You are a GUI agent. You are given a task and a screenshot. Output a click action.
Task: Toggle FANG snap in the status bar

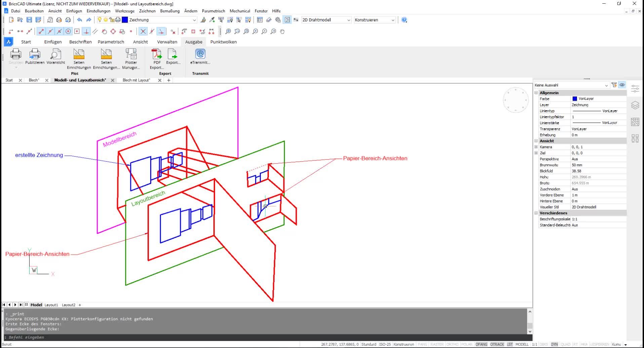[422, 344]
